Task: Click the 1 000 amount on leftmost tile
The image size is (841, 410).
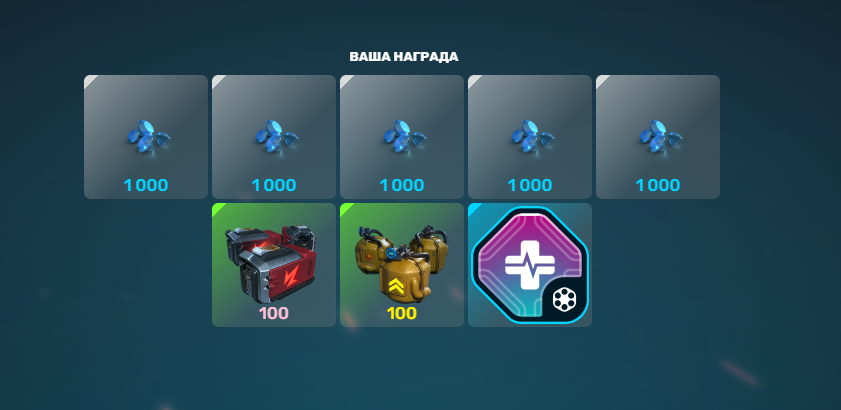Action: pyautogui.click(x=146, y=186)
